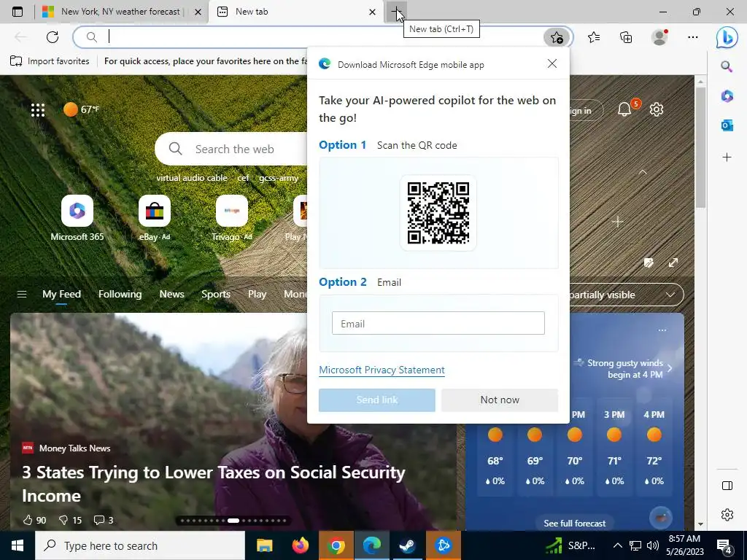Image resolution: width=747 pixels, height=560 pixels.
Task: Add this page to favorites
Action: pos(557,37)
